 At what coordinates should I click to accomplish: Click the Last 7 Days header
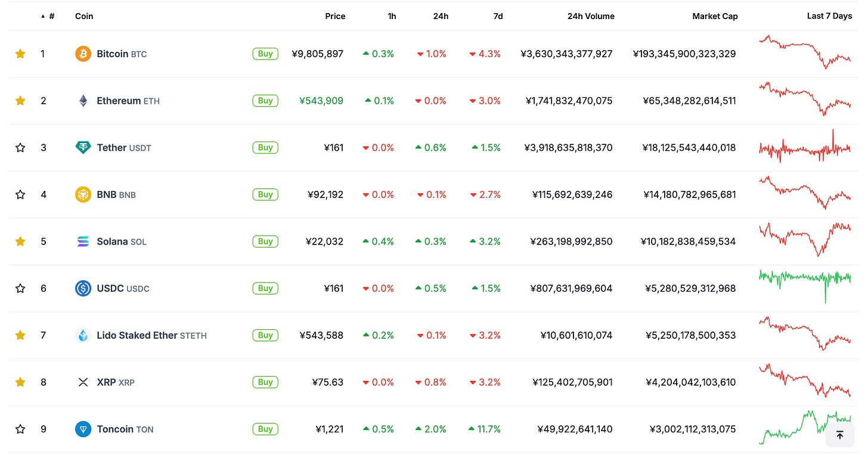(829, 16)
